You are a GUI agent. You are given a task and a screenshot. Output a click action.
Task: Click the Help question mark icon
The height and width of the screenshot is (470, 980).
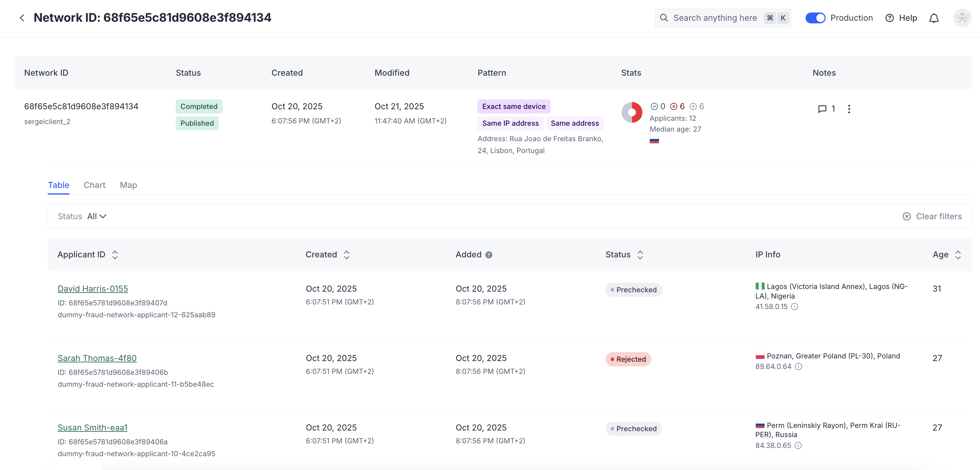[x=889, y=18]
